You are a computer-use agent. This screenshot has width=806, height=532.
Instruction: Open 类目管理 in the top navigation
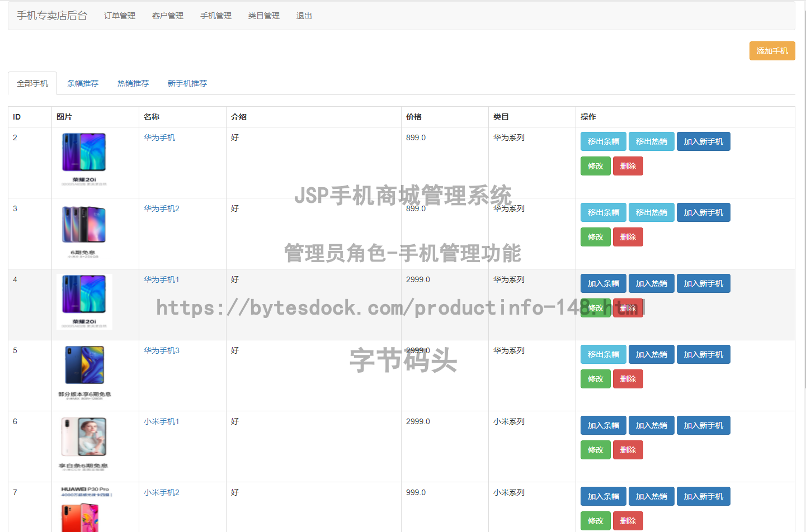coord(264,16)
